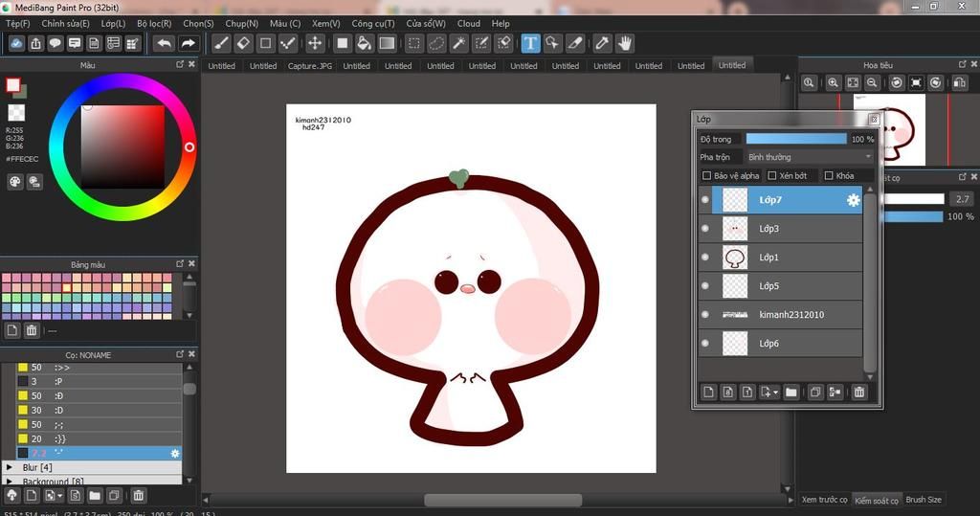Zoom out on the navigator
This screenshot has width=980, height=516.
(872, 82)
